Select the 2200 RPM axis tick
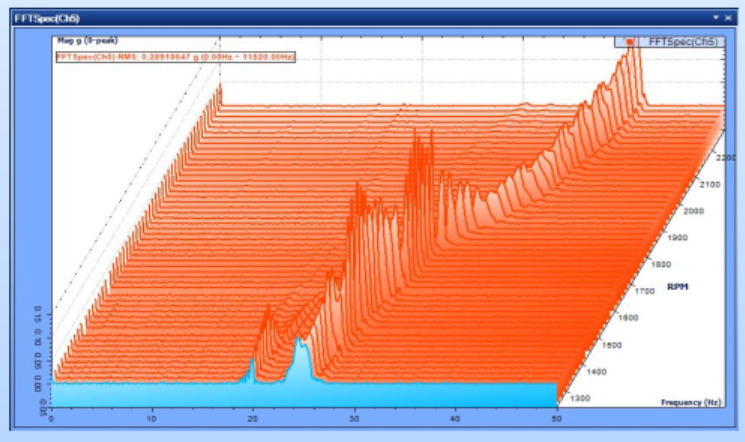This screenshot has height=442, width=745. click(x=725, y=159)
